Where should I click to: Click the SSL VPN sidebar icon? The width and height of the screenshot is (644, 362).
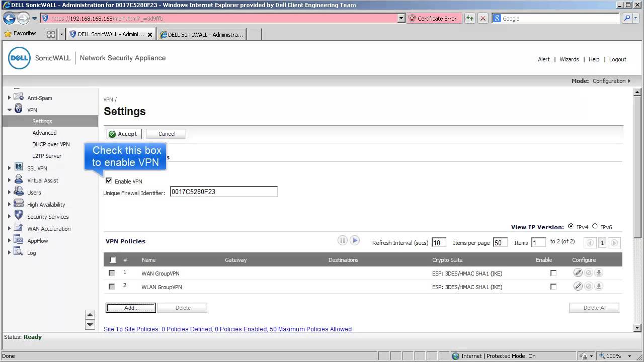[x=19, y=167]
